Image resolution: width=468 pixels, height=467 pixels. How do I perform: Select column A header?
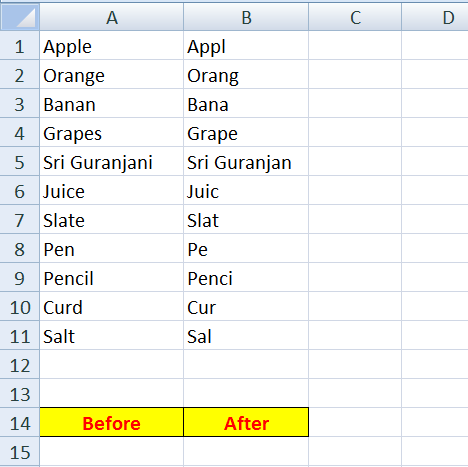pos(112,17)
